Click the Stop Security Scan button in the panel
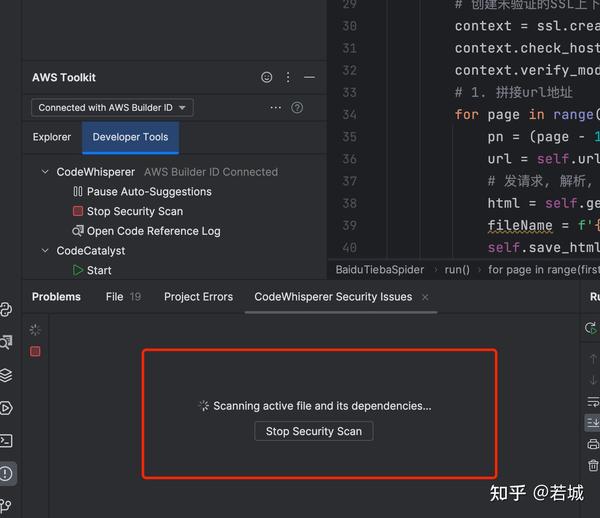 (x=313, y=431)
